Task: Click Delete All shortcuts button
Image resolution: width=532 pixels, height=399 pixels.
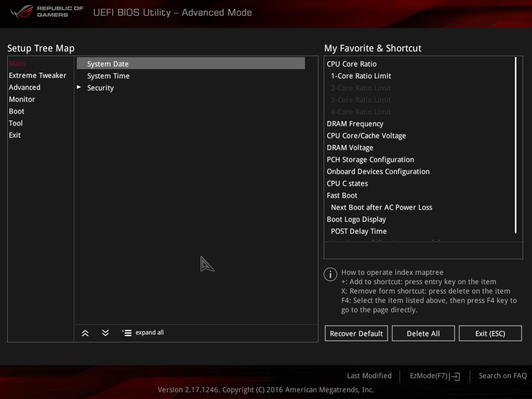Action: pos(423,334)
